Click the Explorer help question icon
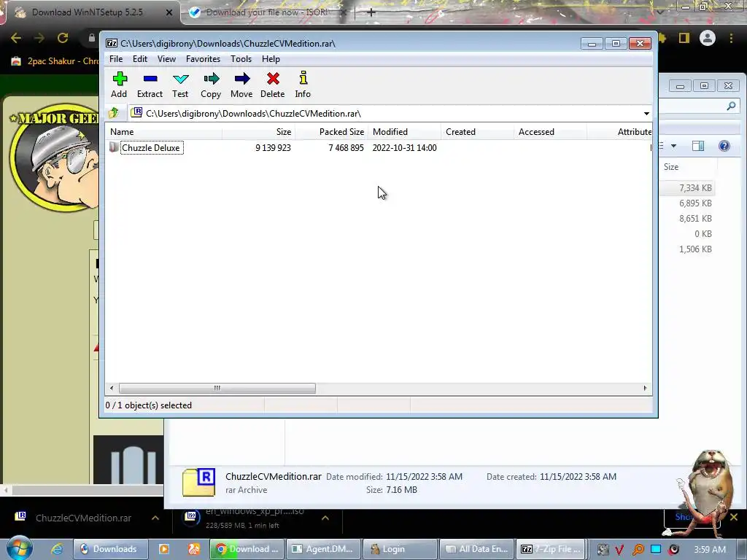Screen dimensions: 747x560 [724, 146]
